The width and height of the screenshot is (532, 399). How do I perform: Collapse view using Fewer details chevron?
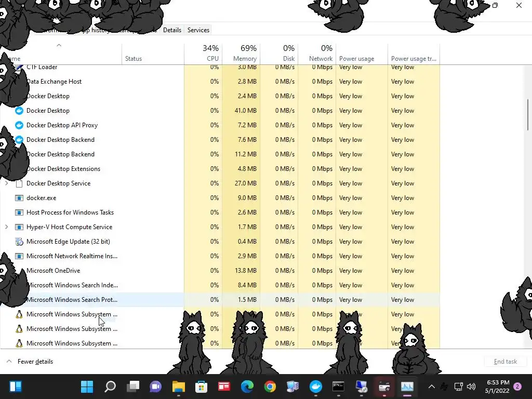pos(9,362)
